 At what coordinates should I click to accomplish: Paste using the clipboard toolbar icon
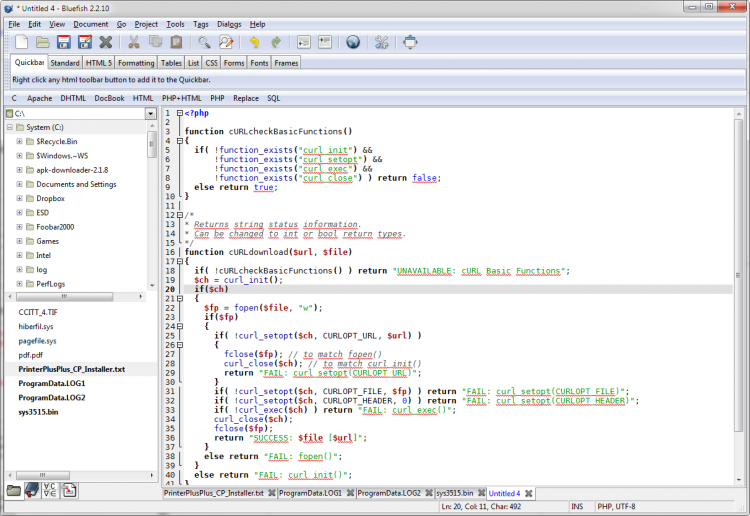176,43
